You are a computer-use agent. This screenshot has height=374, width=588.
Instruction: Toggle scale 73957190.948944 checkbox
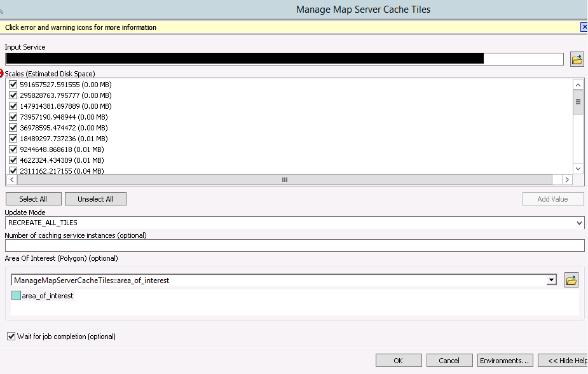coord(13,117)
